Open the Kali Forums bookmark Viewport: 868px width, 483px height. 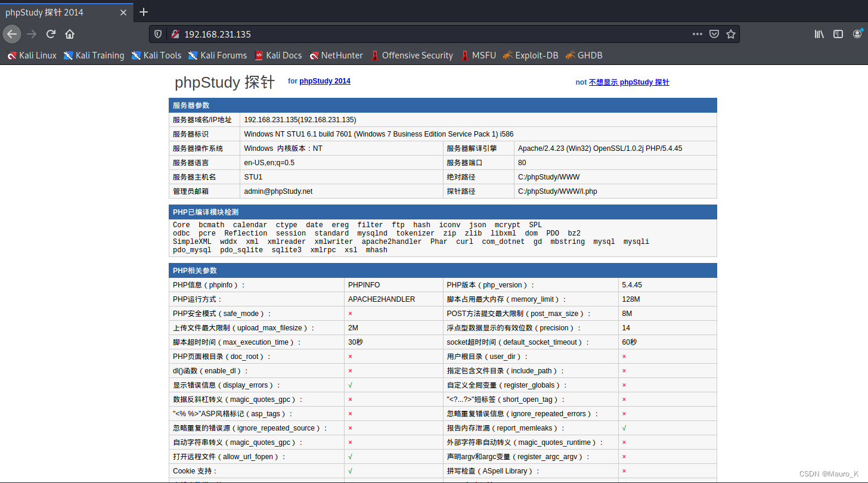click(x=218, y=55)
